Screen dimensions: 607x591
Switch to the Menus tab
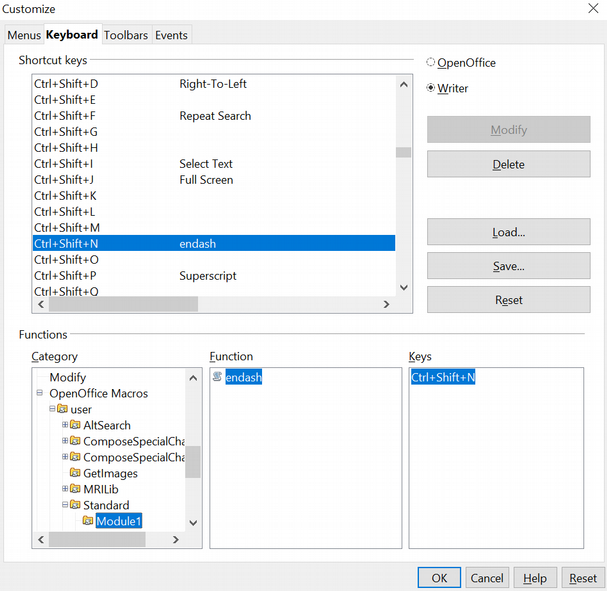[24, 35]
